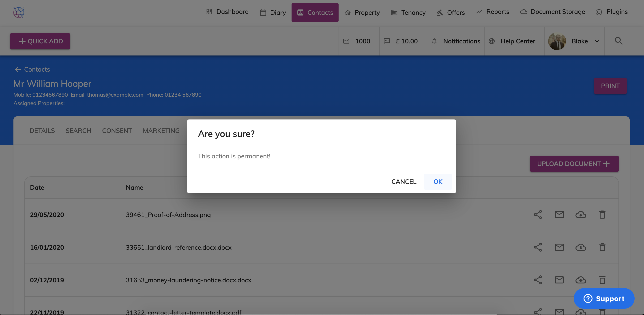Image resolution: width=644 pixels, height=315 pixels.
Task: Share the Proof-of-Address document
Action: (538, 215)
